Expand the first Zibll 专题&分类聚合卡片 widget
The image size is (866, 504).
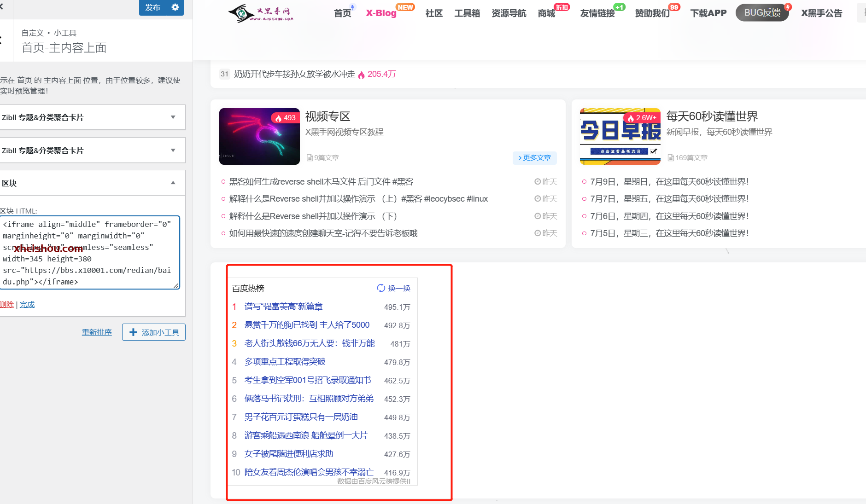93,117
